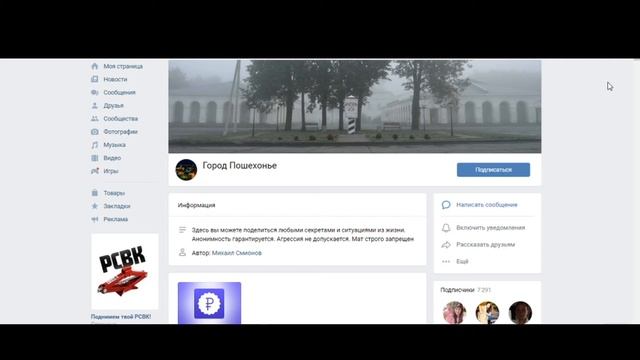Screen dimensions: 640x360
Task: Expand the Ещё actions menu
Action: pos(462,261)
